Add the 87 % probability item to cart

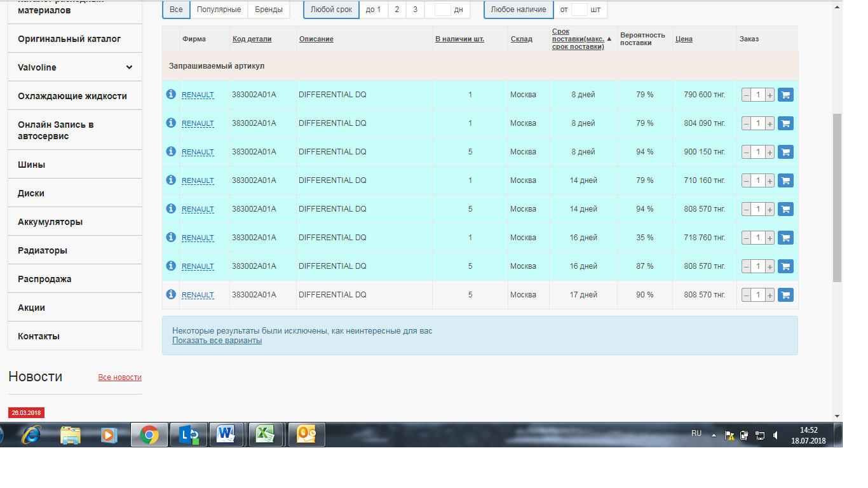(785, 266)
